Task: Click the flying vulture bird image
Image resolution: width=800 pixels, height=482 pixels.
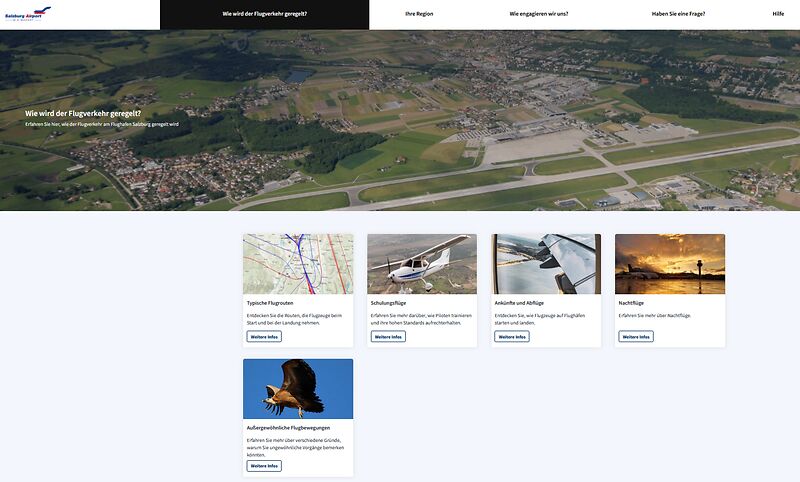Action: pyautogui.click(x=298, y=389)
